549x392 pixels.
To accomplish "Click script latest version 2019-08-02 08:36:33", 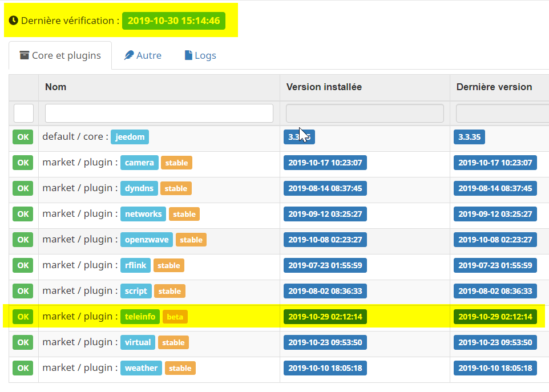I will (495, 291).
